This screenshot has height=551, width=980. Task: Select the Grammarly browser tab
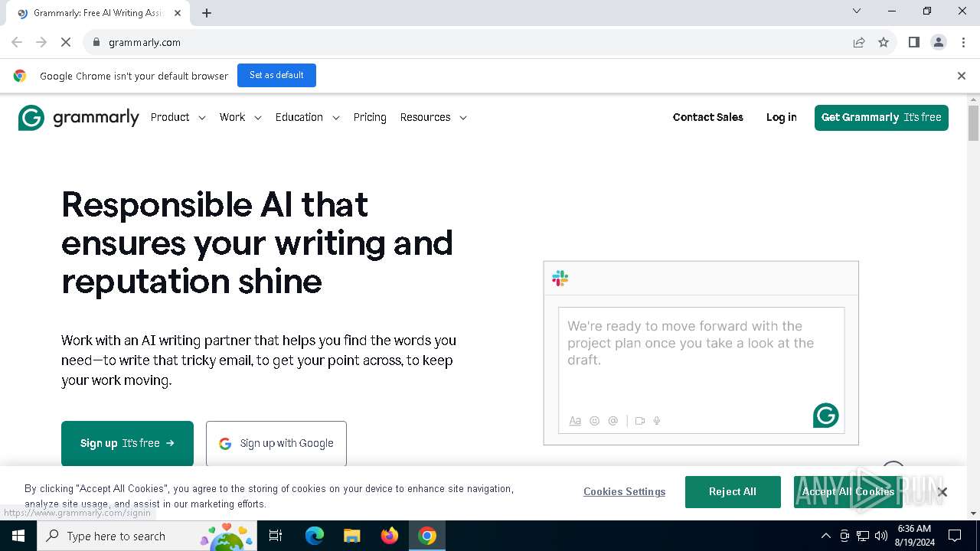pyautogui.click(x=98, y=13)
